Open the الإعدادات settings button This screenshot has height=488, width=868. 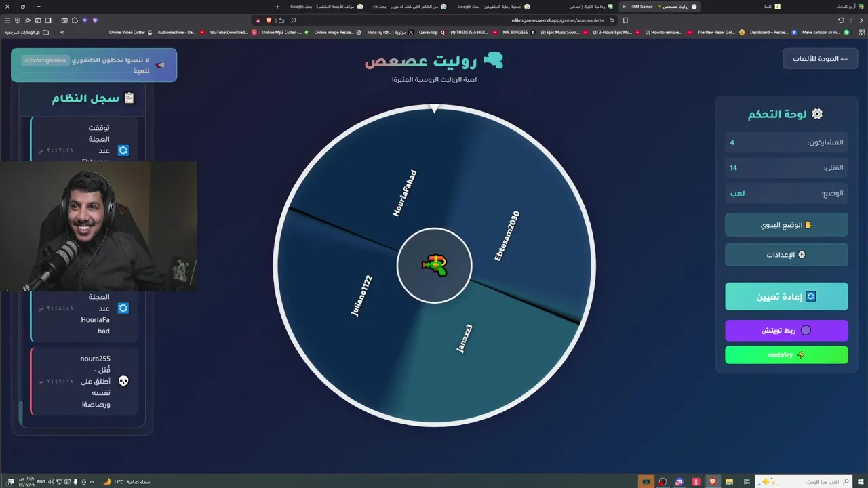pyautogui.click(x=787, y=255)
